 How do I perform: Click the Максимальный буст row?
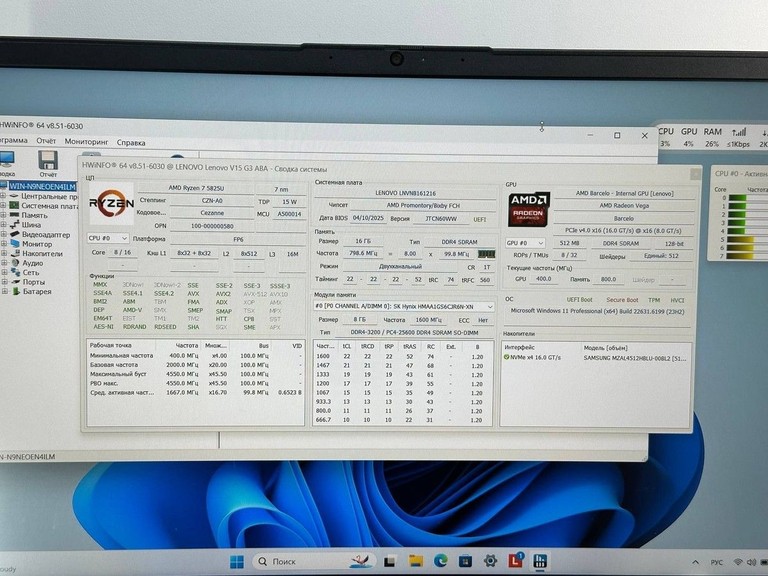(x=195, y=374)
